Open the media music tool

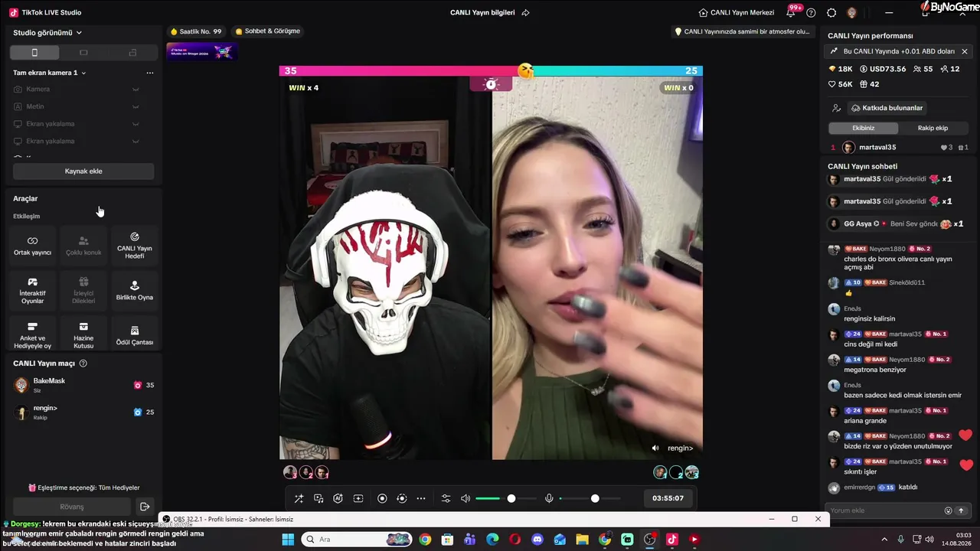[x=318, y=499]
